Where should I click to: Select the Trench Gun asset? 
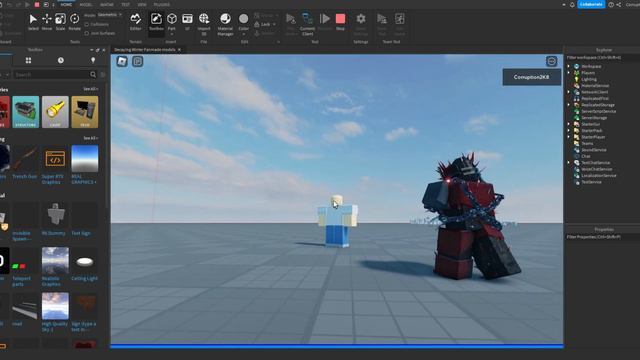pos(25,162)
